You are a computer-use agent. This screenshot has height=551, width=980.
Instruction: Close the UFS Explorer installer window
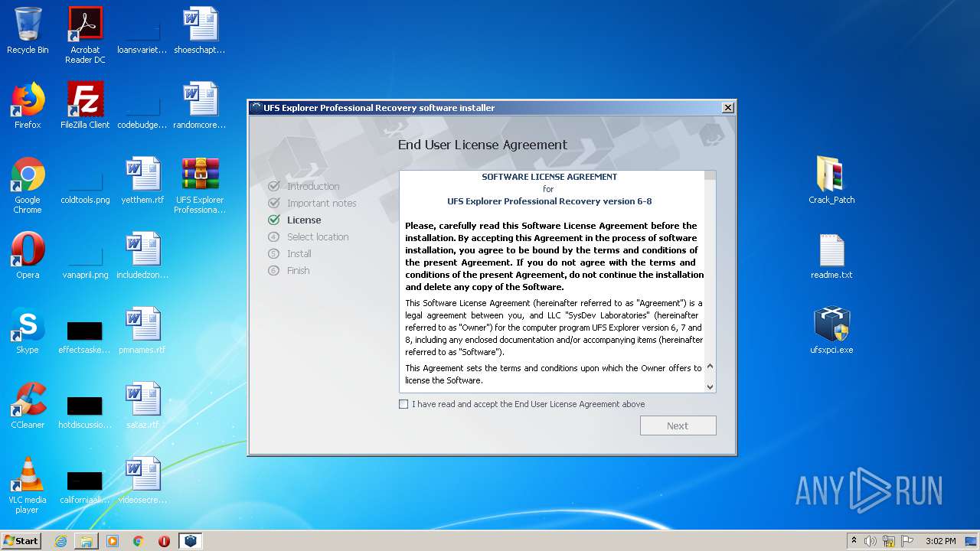point(727,108)
